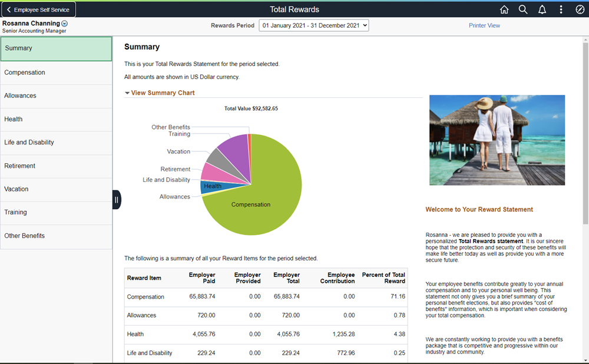Open the Other Benefits sidebar item
Image resolution: width=589 pixels, height=364 pixels.
pyautogui.click(x=57, y=236)
